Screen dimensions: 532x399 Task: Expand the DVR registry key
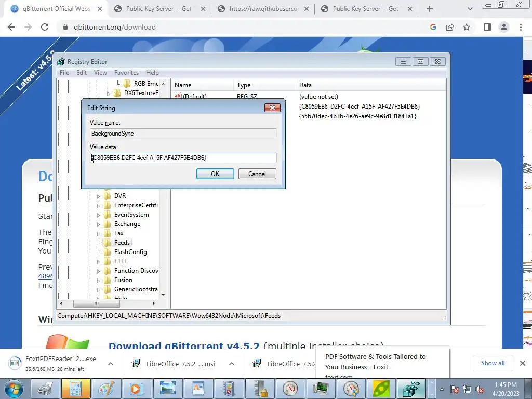point(98,196)
